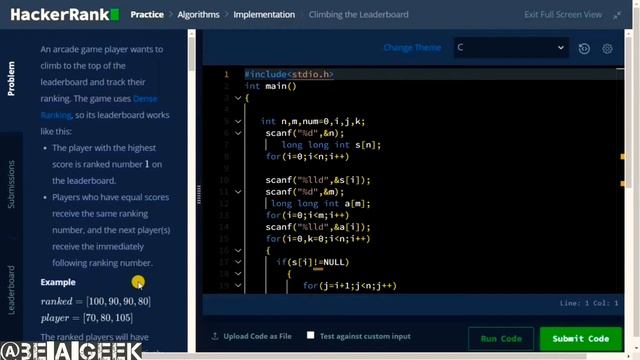Click the pane splitter drag handle
Screen dimensions: 640x360
[199, 194]
